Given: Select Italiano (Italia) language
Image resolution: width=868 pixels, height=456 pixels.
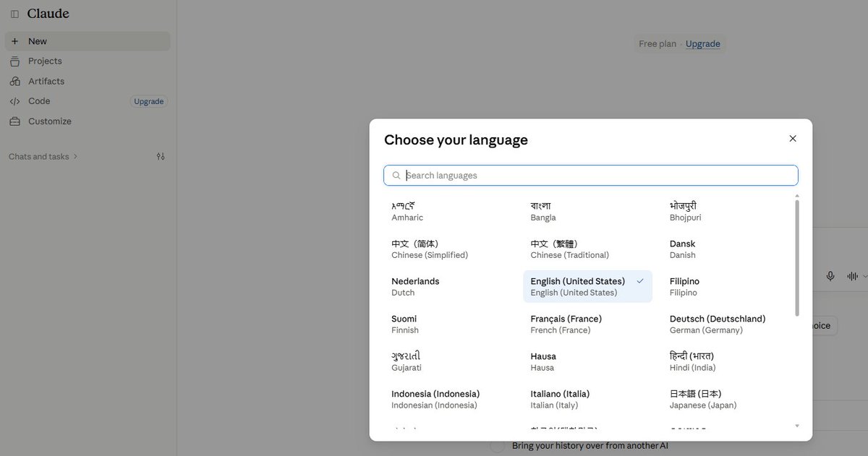Looking at the screenshot, I should click(587, 400).
